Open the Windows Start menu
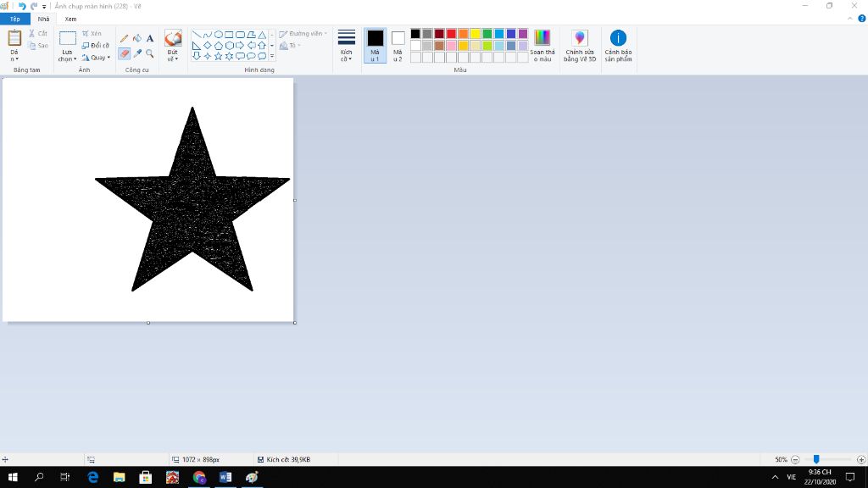Screen dimensions: 868x488 point(13,477)
